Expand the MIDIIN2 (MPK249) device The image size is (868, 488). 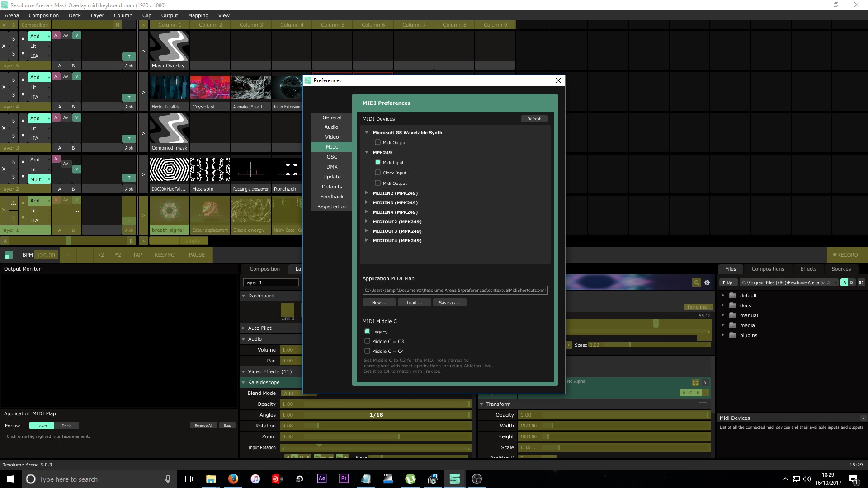[367, 193]
